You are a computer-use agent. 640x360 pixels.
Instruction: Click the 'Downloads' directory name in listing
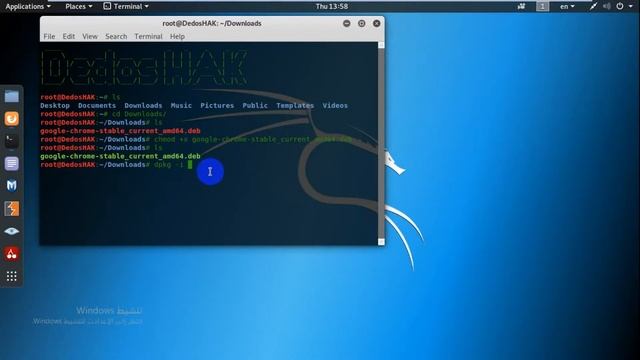coord(143,105)
